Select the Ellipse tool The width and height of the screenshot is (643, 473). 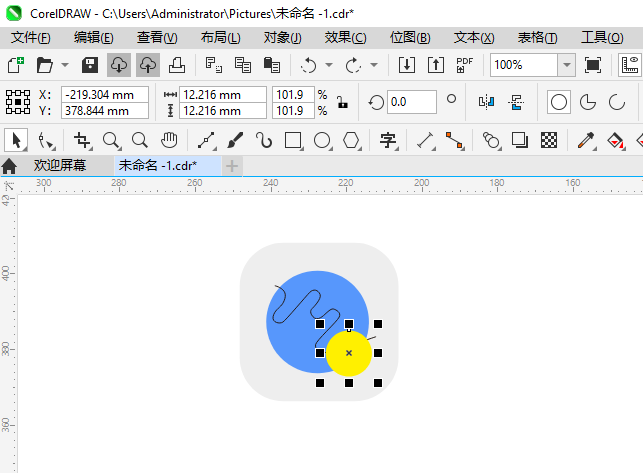pos(322,140)
